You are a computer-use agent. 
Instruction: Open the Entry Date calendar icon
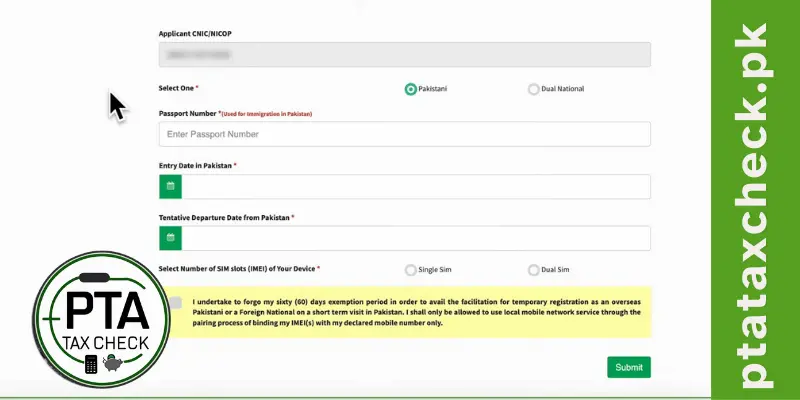(170, 186)
